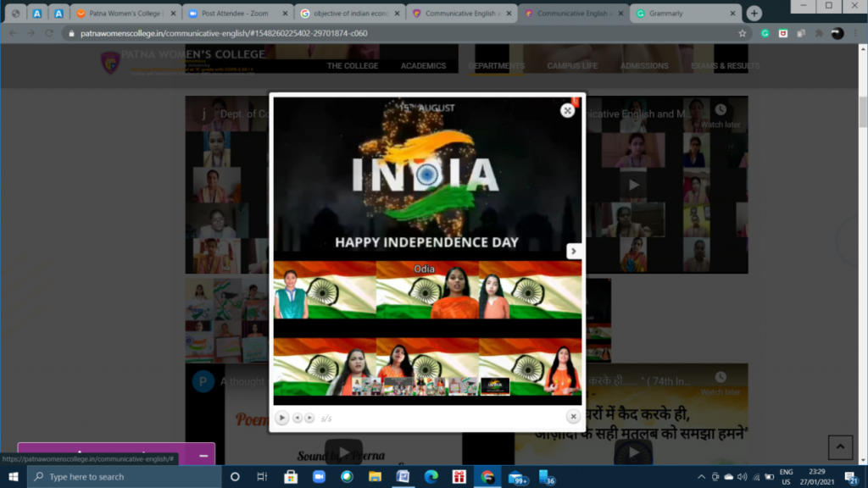Open Chrome extensions puzzle icon
The width and height of the screenshot is (868, 488).
click(818, 33)
